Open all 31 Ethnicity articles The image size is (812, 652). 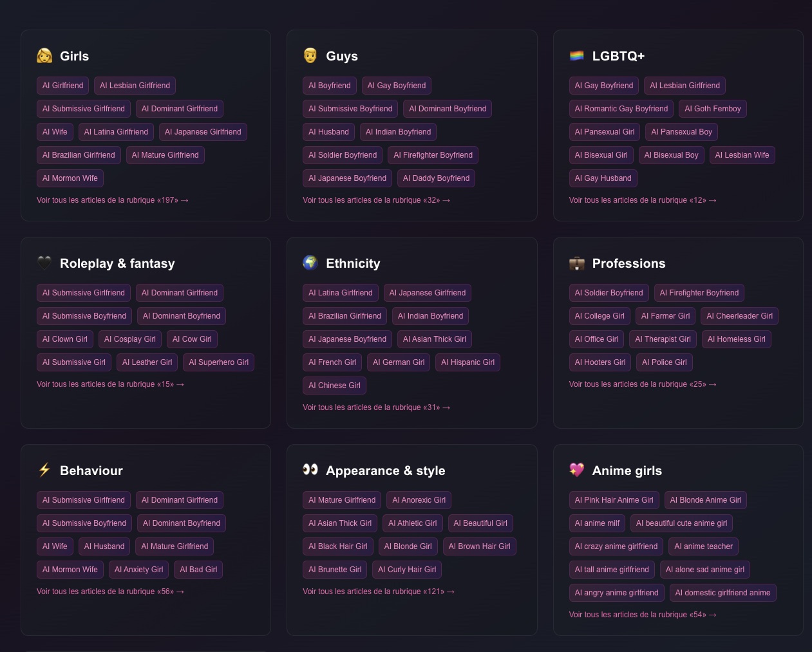pyautogui.click(x=377, y=407)
